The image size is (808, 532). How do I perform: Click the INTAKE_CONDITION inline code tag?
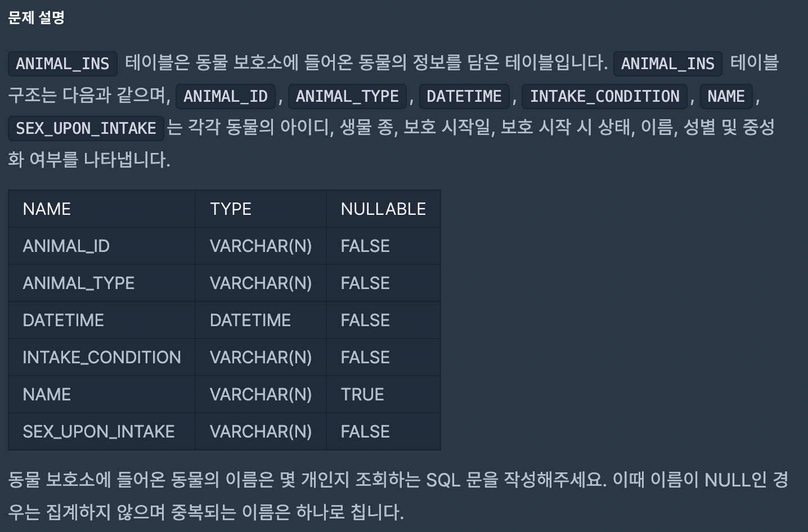[605, 96]
